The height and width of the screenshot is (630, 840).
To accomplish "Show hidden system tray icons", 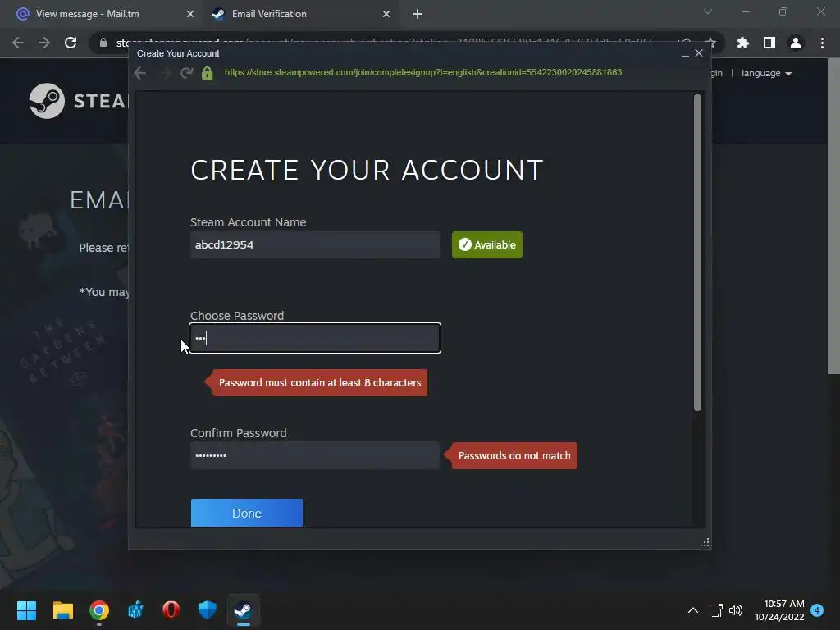I will click(692, 610).
